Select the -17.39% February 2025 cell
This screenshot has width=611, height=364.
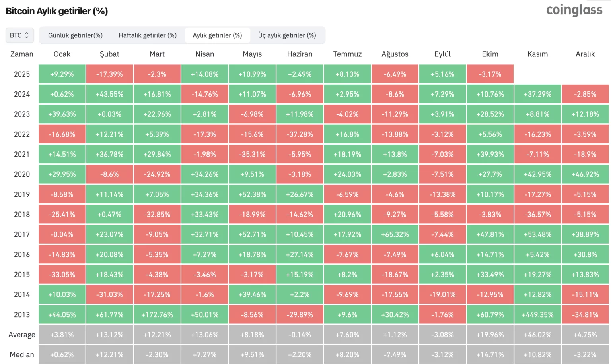[109, 74]
